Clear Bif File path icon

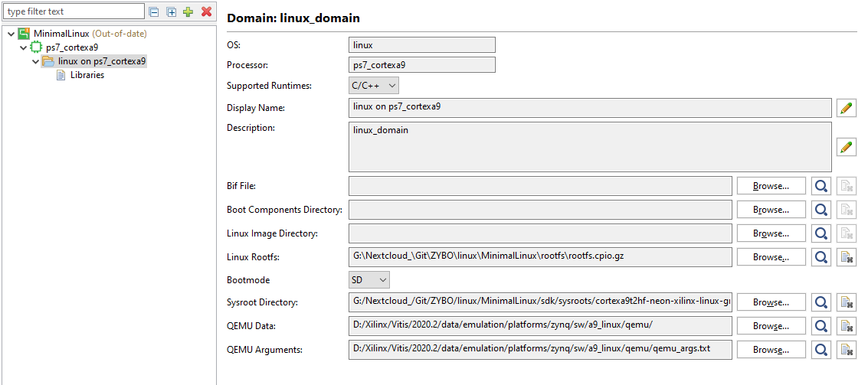[847, 187]
